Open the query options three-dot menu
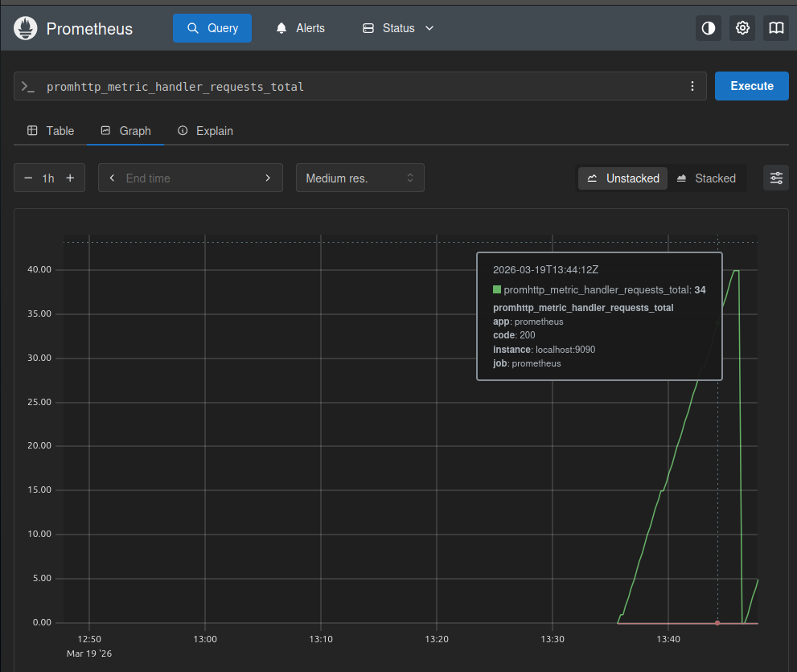This screenshot has width=797, height=672. click(x=692, y=86)
